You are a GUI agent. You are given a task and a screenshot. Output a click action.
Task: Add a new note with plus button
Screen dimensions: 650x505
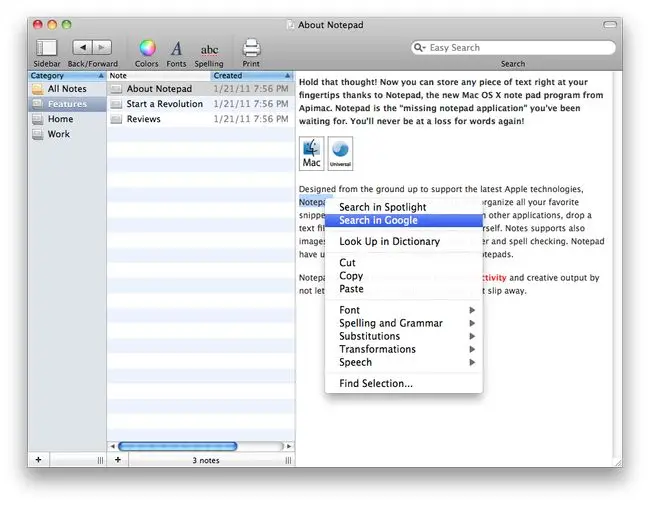coord(118,460)
